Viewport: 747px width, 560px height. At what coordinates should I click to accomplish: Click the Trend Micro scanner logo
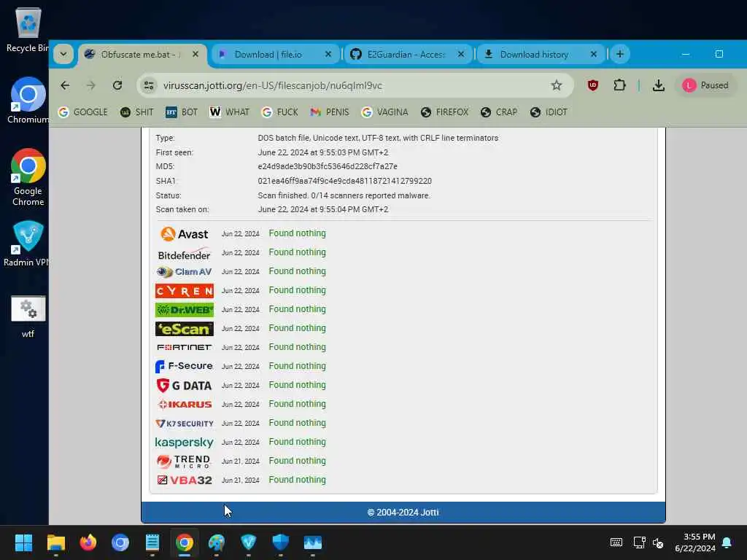pyautogui.click(x=184, y=461)
